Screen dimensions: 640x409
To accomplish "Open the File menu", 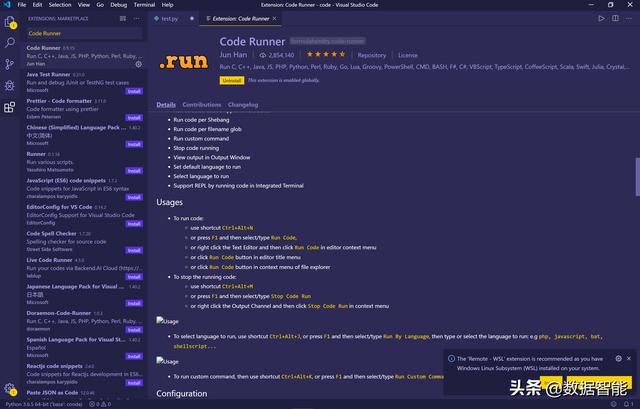I will [x=22, y=5].
